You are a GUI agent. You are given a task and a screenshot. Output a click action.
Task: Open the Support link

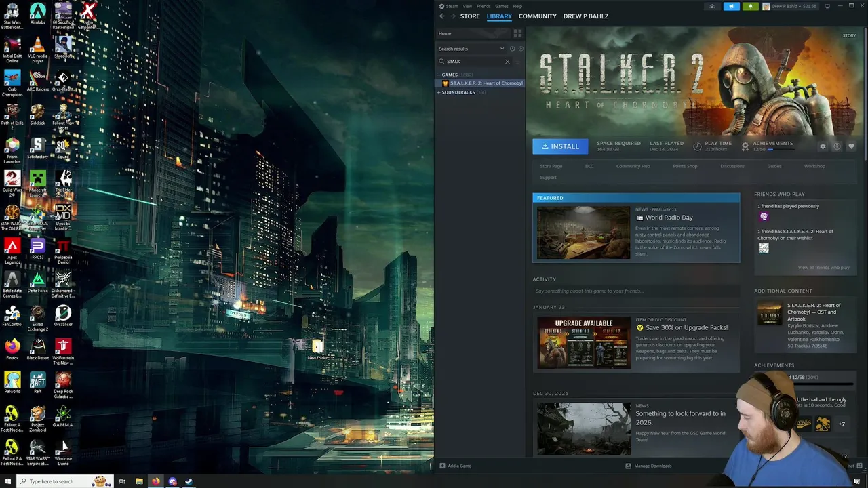pos(548,178)
